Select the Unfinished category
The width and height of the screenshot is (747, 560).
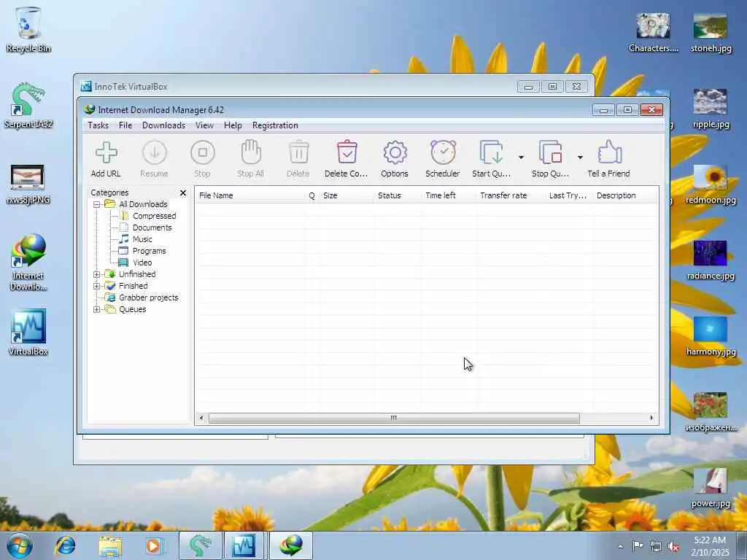coord(136,274)
